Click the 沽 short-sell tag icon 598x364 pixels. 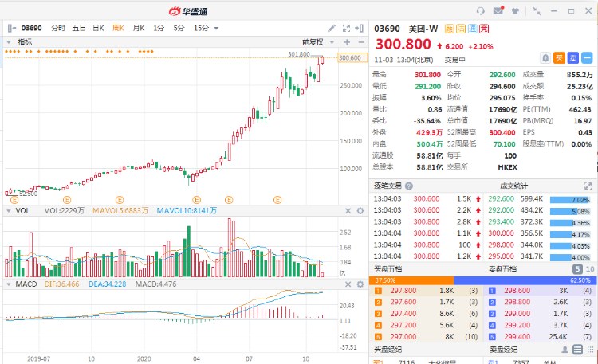(x=461, y=29)
